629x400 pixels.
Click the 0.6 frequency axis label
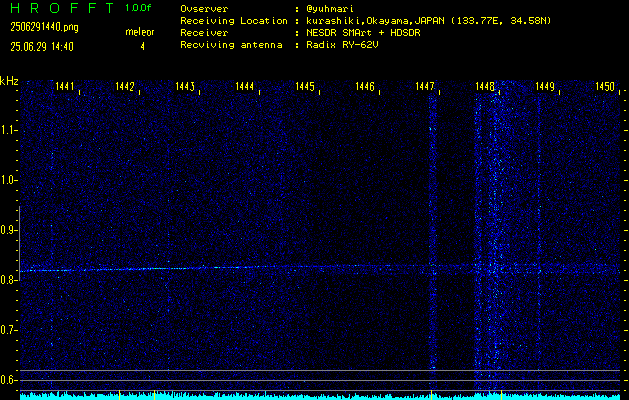pos(8,380)
